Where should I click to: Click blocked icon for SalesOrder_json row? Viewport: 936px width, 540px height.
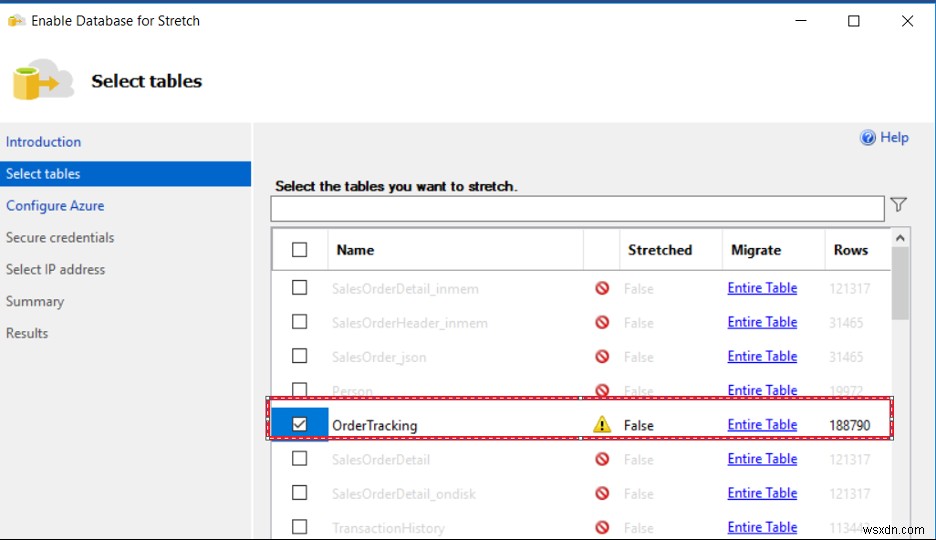(602, 356)
